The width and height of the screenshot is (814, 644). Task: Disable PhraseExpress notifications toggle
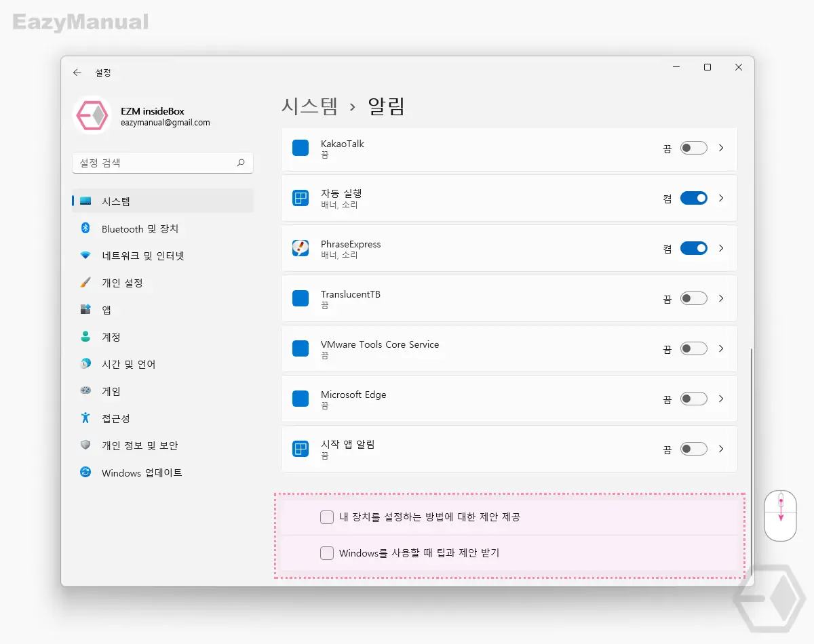coord(694,248)
